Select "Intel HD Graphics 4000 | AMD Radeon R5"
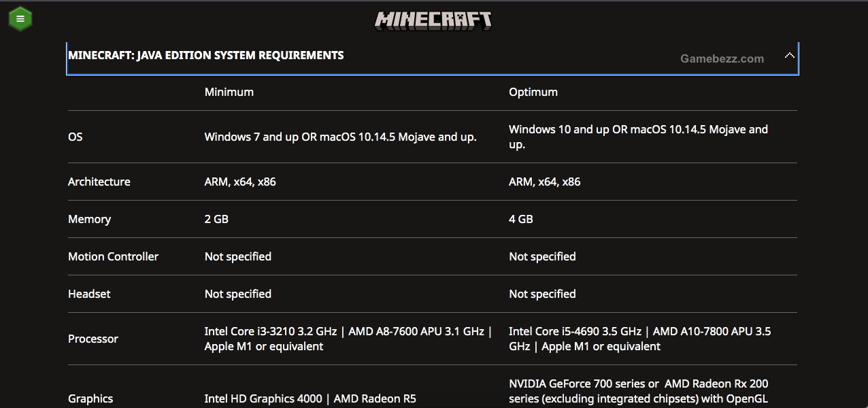The image size is (868, 408). (310, 398)
